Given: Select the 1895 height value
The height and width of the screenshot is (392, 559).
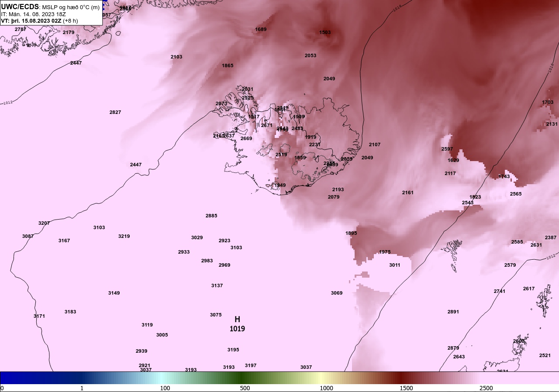Looking at the screenshot, I should [351, 233].
